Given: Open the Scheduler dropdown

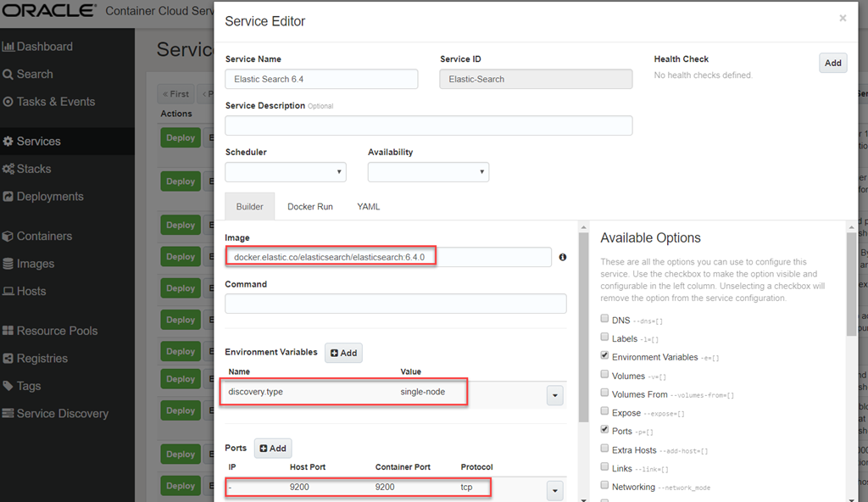Looking at the screenshot, I should point(286,171).
